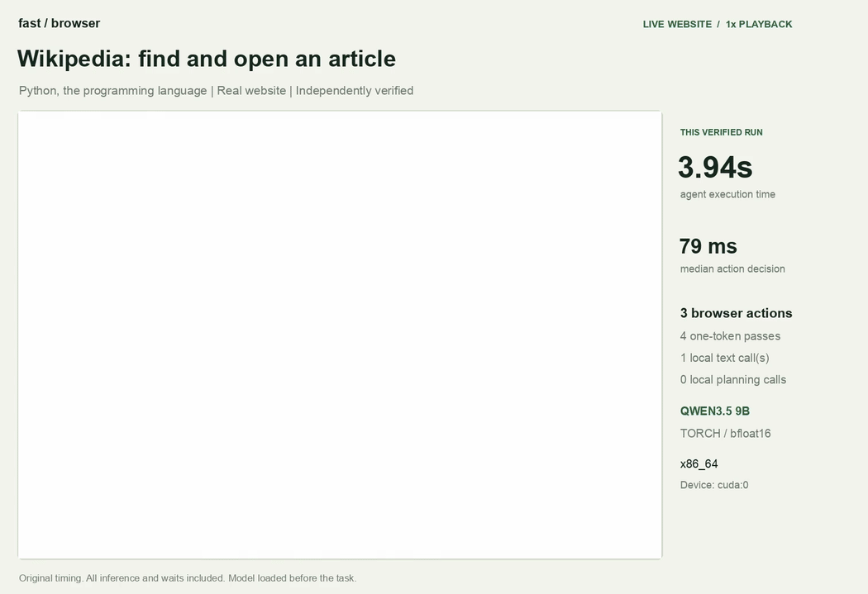Click the blank white playback viewport

pyautogui.click(x=340, y=335)
